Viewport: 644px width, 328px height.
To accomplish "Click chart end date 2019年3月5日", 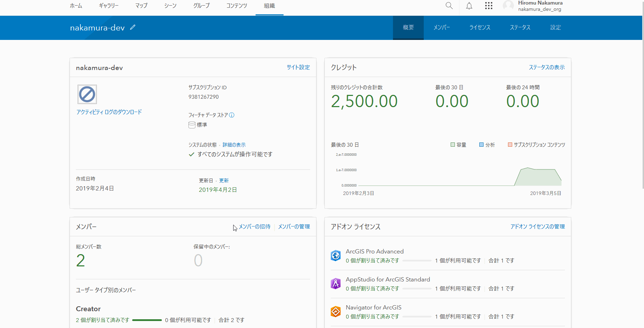I will pos(545,193).
